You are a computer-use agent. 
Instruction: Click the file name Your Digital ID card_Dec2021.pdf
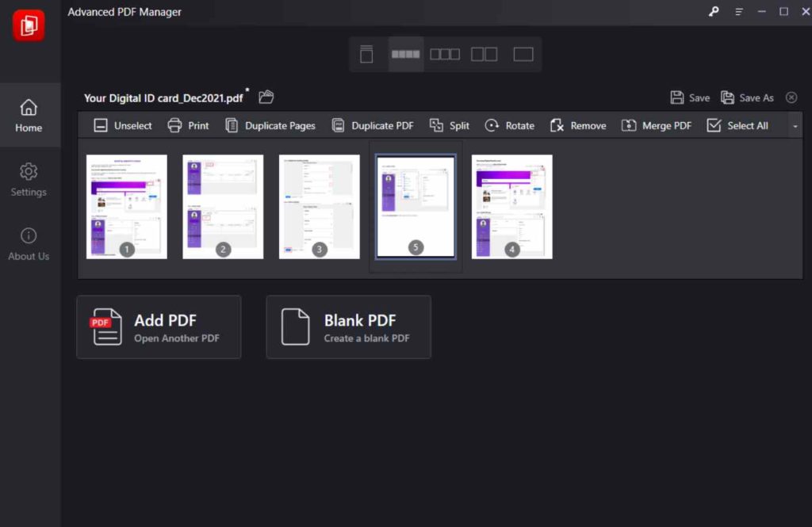click(163, 97)
